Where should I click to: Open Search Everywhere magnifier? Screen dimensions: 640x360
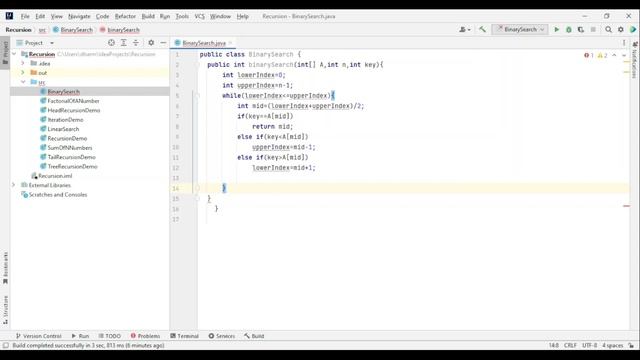609,29
